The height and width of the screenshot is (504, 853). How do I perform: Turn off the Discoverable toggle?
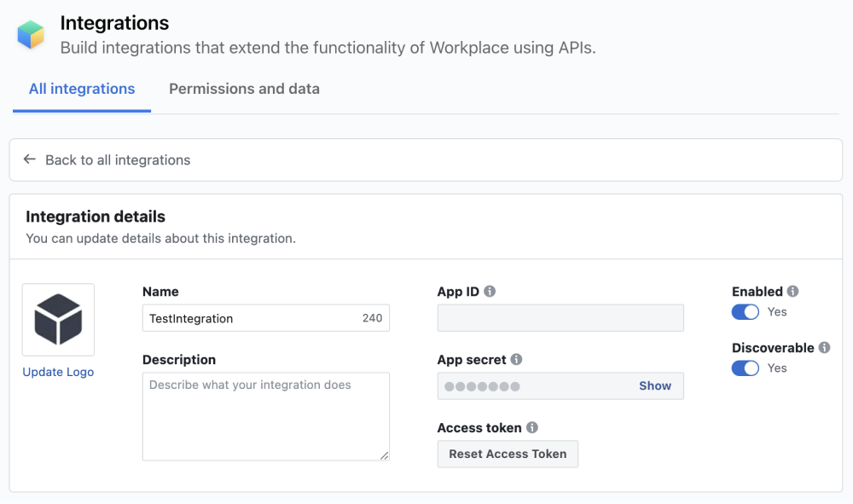(x=745, y=368)
